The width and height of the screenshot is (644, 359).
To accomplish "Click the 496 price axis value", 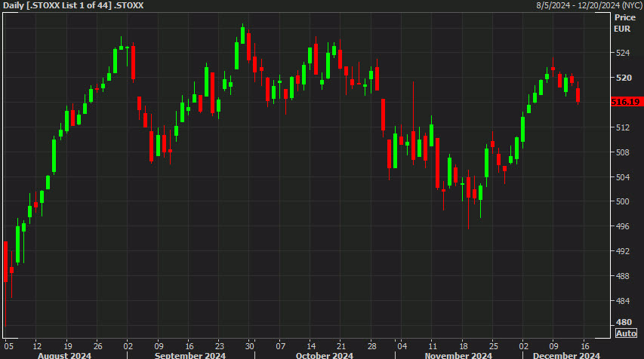I will pos(623,226).
